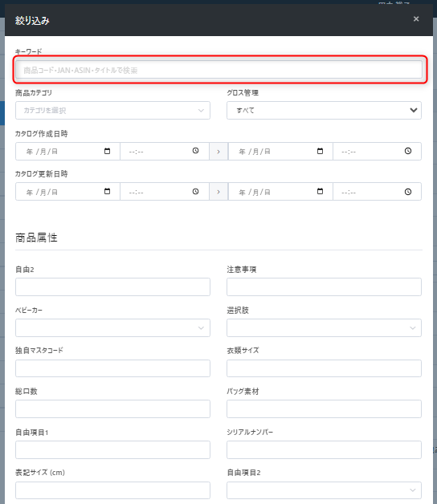Viewport: 437px width, 504px height.
Task: Open calendar icon for カタログ作成日時 start date
Action: pyautogui.click(x=107, y=151)
